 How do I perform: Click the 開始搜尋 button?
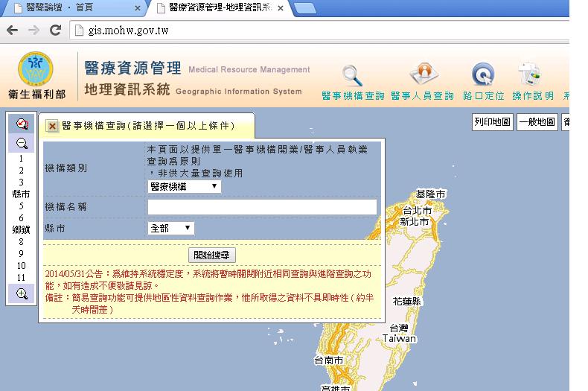212,255
